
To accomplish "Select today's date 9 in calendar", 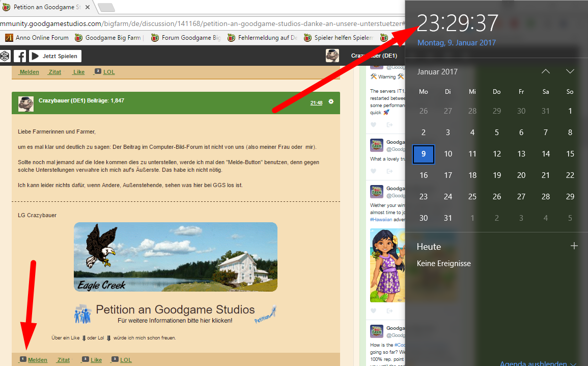I will (x=424, y=154).
